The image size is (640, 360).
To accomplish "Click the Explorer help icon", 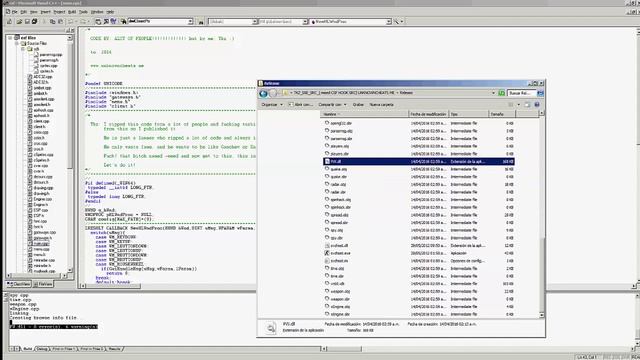I will [x=537, y=105].
